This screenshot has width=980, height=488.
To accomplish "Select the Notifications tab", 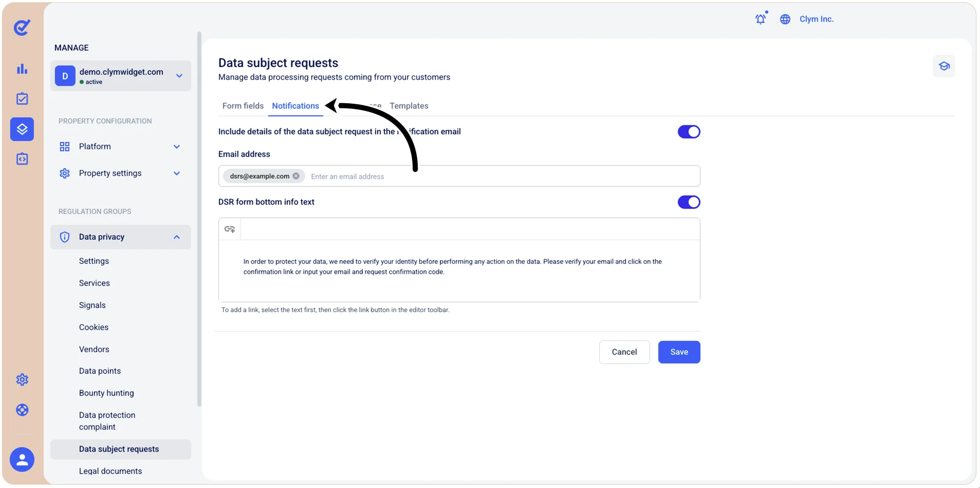I will coord(295,106).
